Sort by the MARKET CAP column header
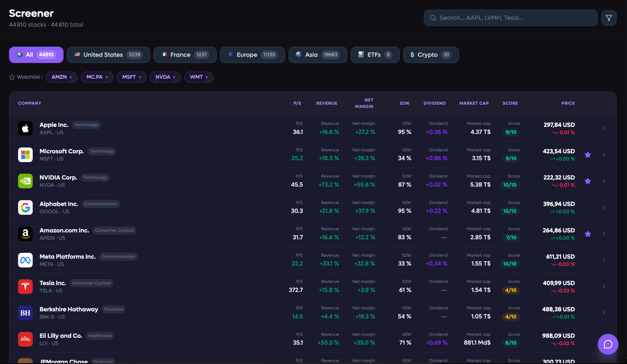The image size is (627, 364). click(474, 103)
